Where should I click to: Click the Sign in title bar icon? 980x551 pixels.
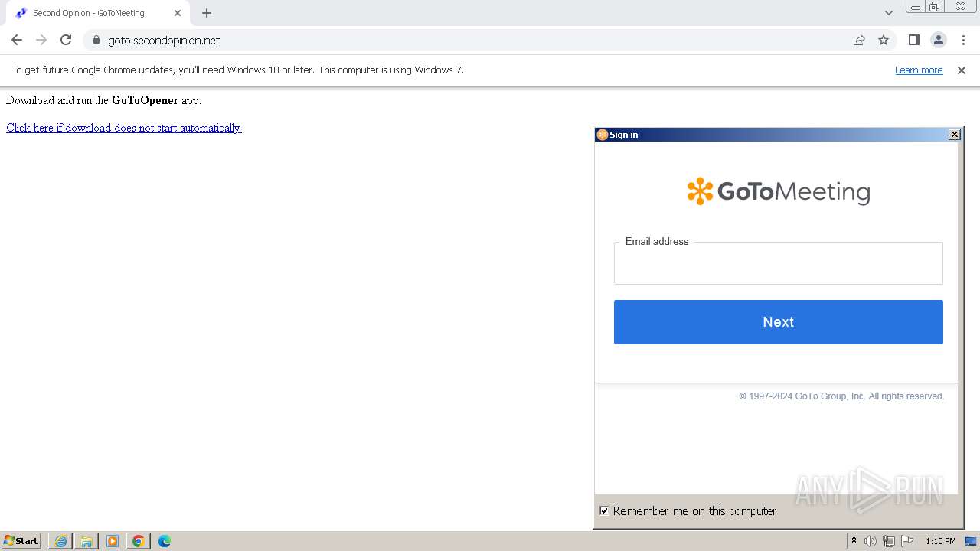[x=603, y=135]
